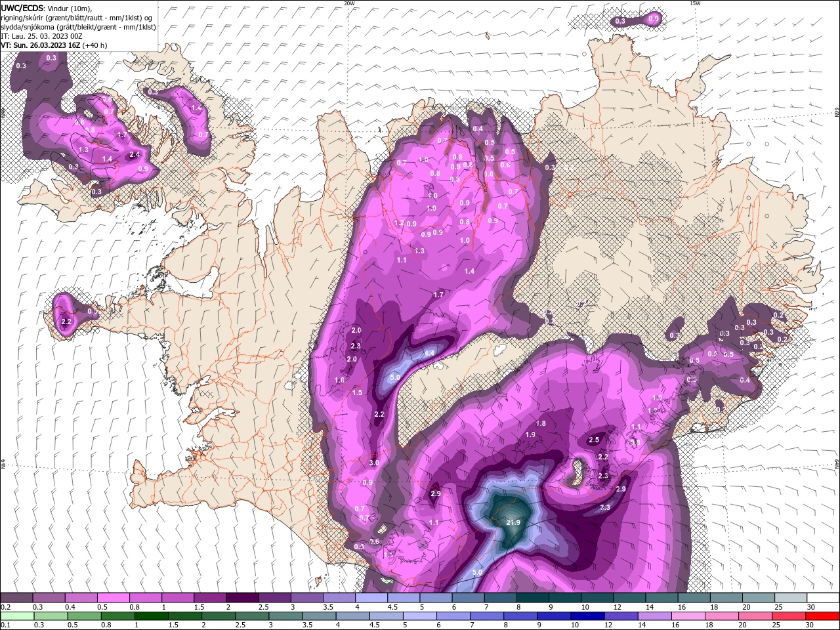Click the red-pink 25 rain legend swatch

[x=789, y=616]
